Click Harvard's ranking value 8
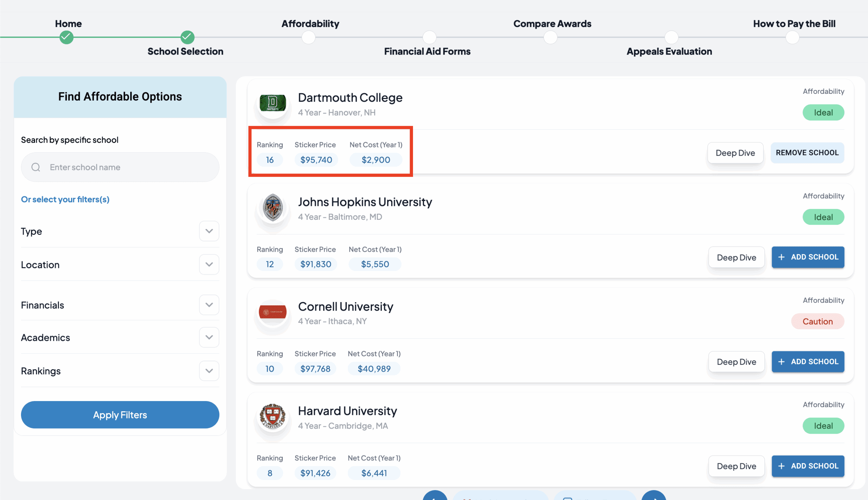This screenshot has width=868, height=500. click(270, 473)
